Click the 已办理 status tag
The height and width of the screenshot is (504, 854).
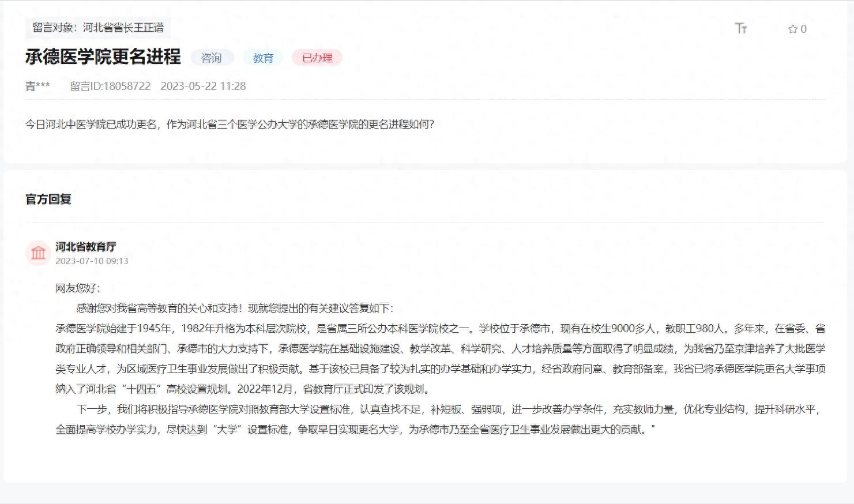[317, 58]
